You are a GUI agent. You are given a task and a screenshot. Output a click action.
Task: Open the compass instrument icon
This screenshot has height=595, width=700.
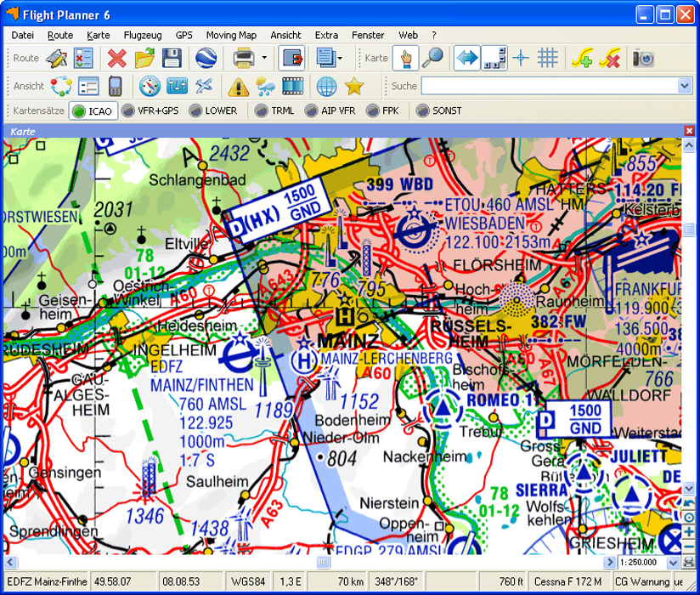(150, 86)
